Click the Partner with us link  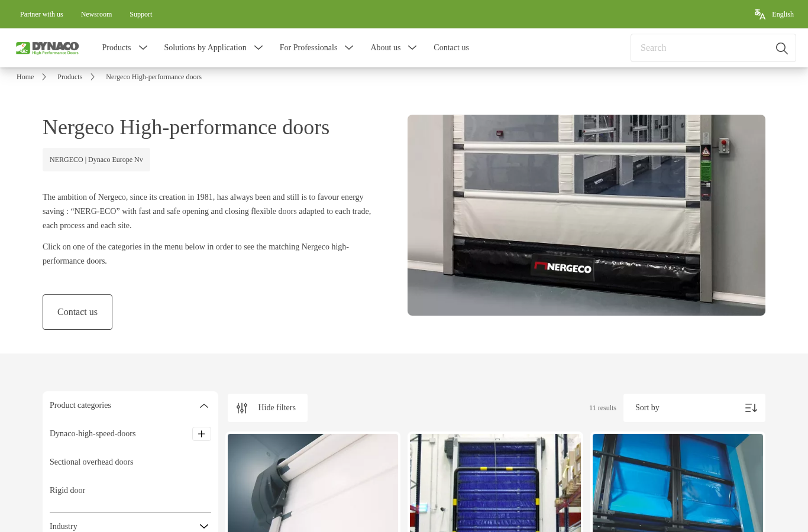click(41, 14)
